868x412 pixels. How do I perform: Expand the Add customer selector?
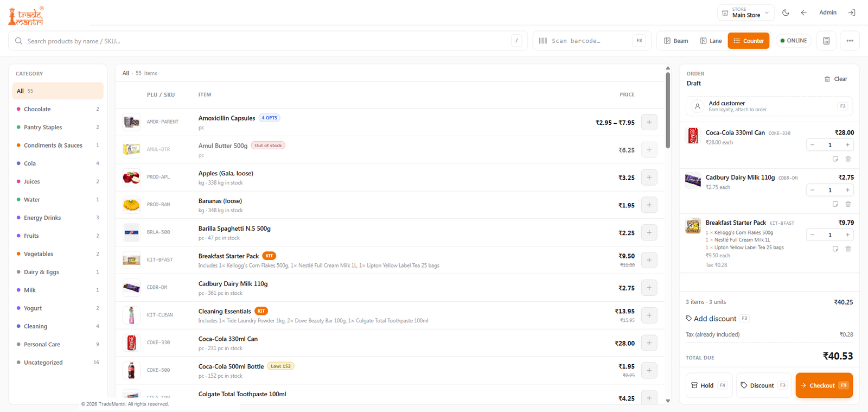(x=769, y=106)
